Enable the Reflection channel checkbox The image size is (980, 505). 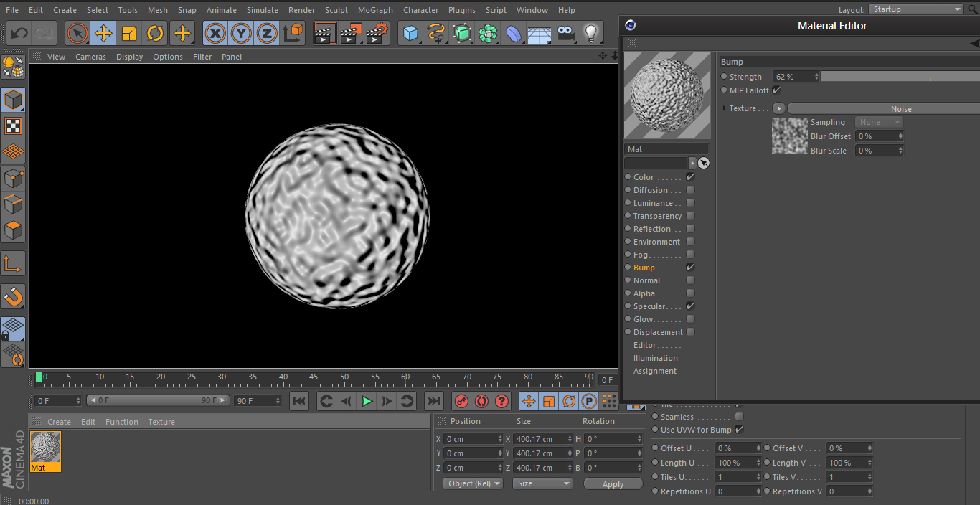pos(690,229)
